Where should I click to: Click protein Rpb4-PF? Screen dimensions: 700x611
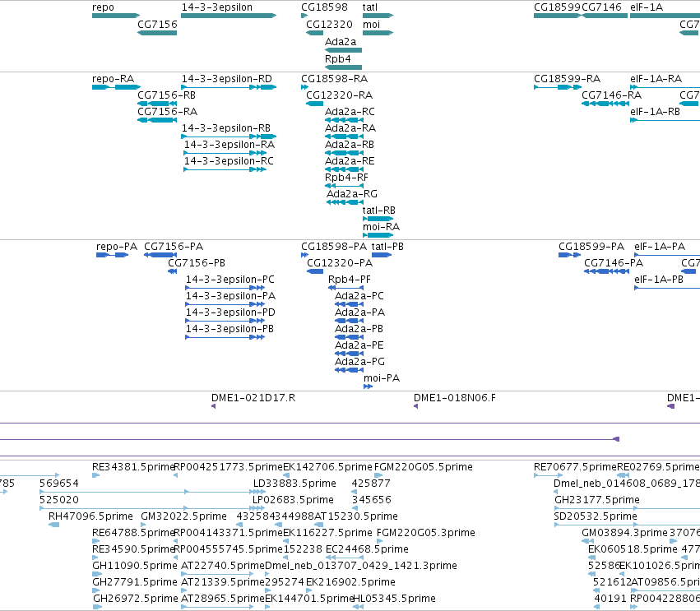349,280
